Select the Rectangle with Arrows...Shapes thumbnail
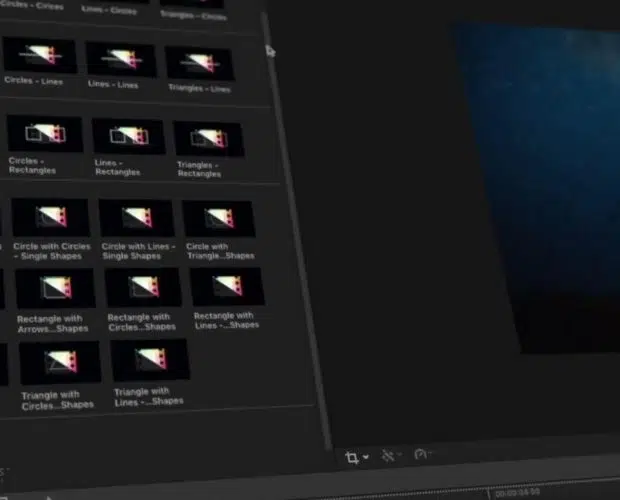 coord(55,288)
